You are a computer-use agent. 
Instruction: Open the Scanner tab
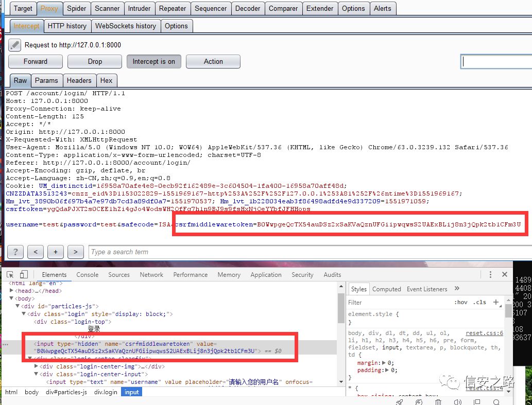107,8
